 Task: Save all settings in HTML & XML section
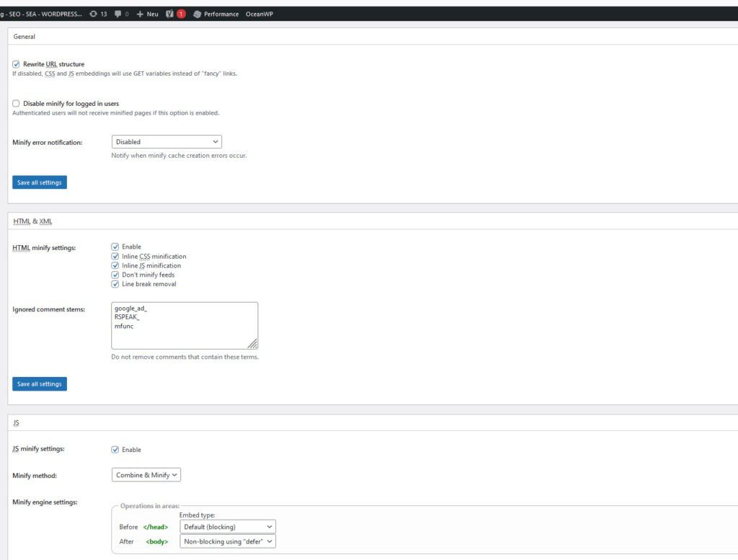pos(40,384)
